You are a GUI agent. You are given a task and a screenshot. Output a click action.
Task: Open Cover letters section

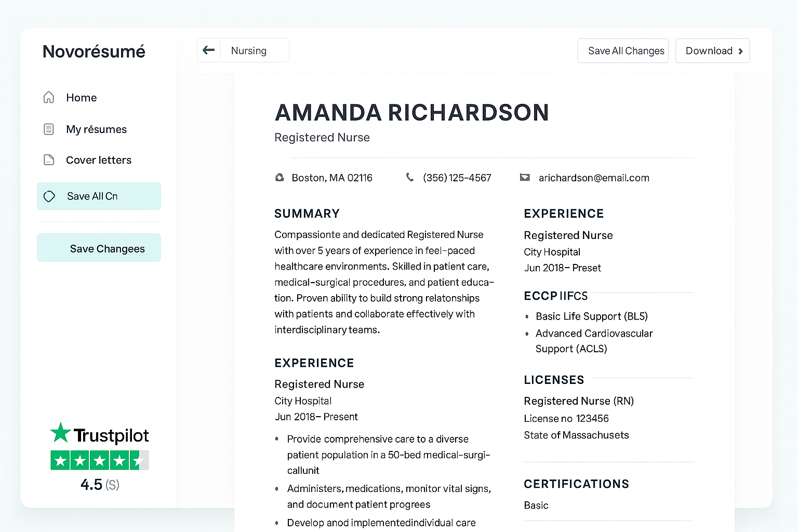(x=99, y=160)
